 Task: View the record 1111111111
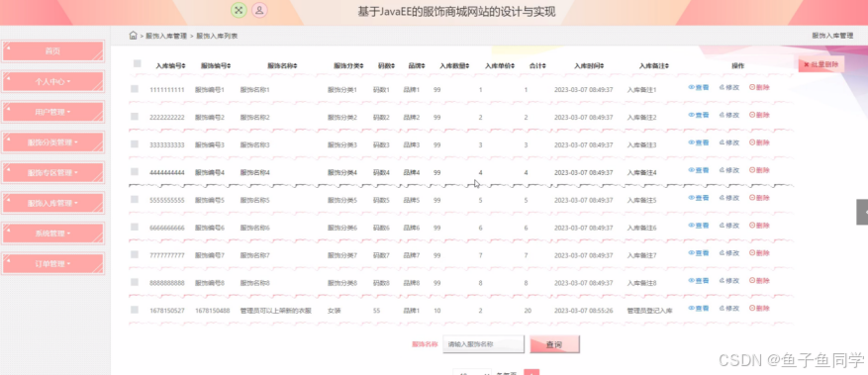698,87
